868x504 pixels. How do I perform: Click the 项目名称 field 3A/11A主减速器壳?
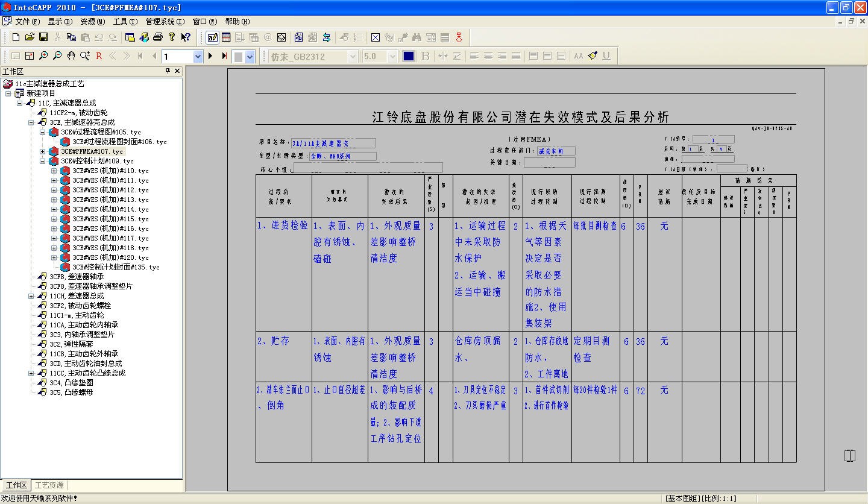click(333, 143)
